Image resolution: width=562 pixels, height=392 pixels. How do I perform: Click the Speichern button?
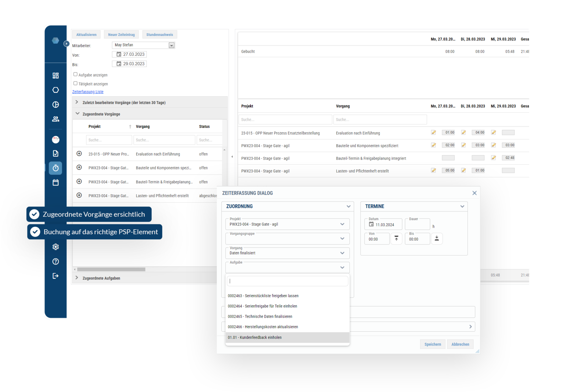[432, 344]
